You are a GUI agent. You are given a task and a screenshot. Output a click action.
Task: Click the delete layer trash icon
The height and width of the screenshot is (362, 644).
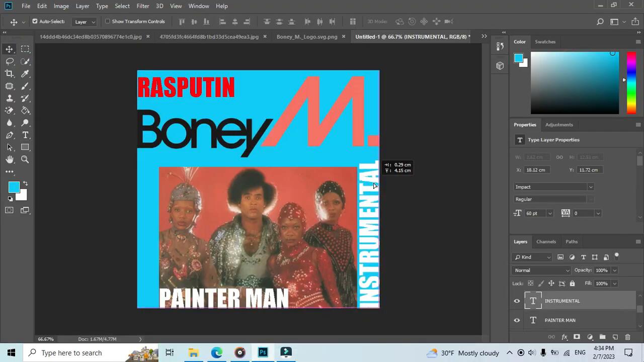coord(627,337)
